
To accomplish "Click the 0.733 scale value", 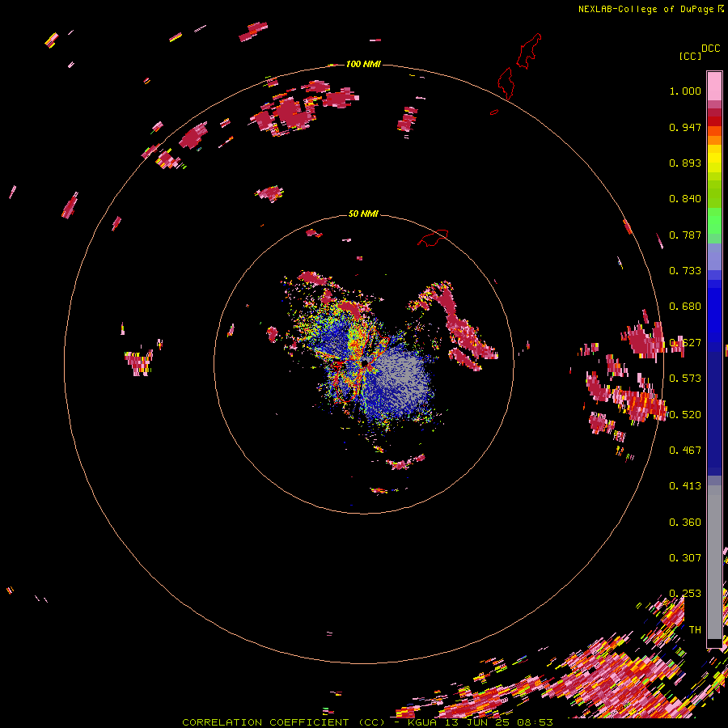I will [685, 271].
